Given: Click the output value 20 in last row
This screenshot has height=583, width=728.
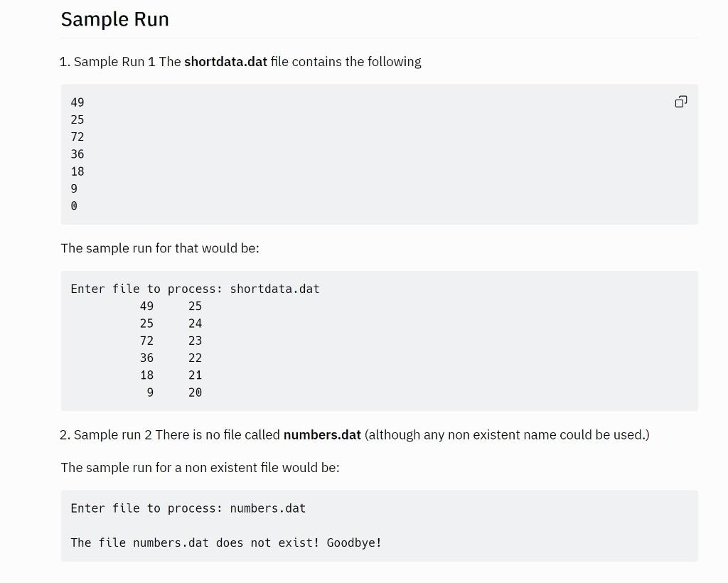Looking at the screenshot, I should tap(195, 392).
